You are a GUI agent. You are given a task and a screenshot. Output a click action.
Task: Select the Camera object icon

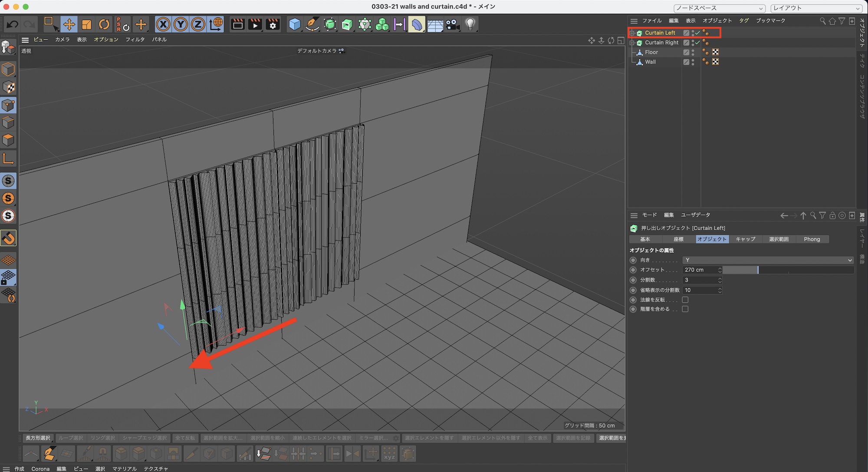pos(452,24)
